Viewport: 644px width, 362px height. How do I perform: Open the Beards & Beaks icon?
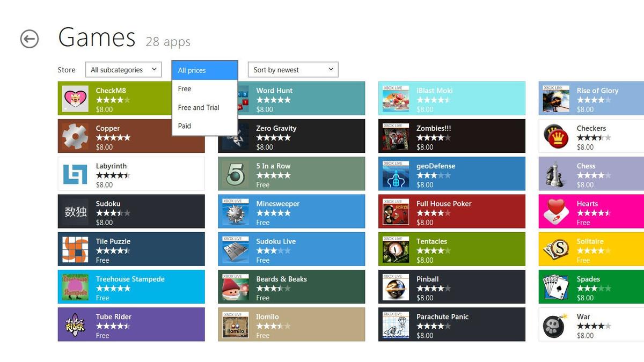[x=236, y=287]
